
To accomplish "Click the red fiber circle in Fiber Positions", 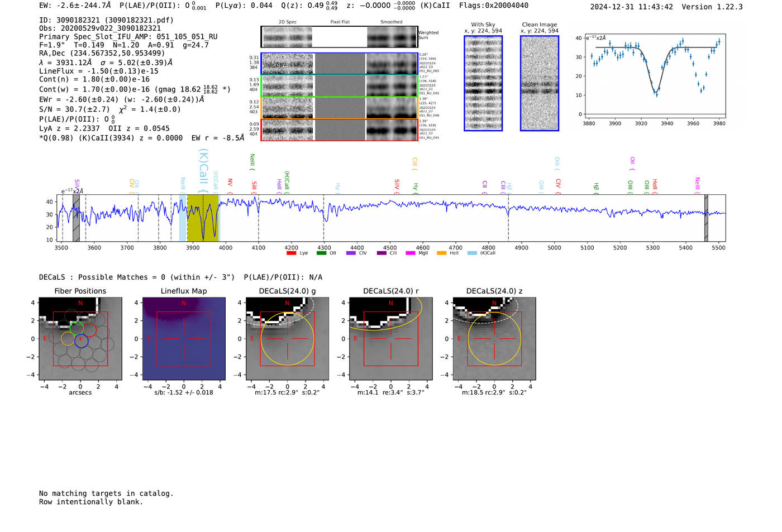I will click(90, 330).
